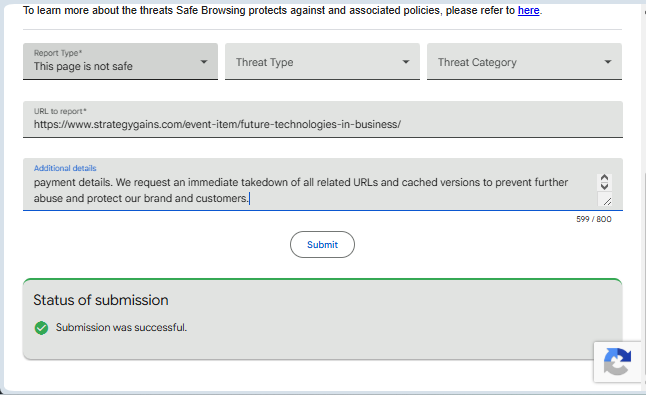Click the textarea down arrow

pos(604,186)
